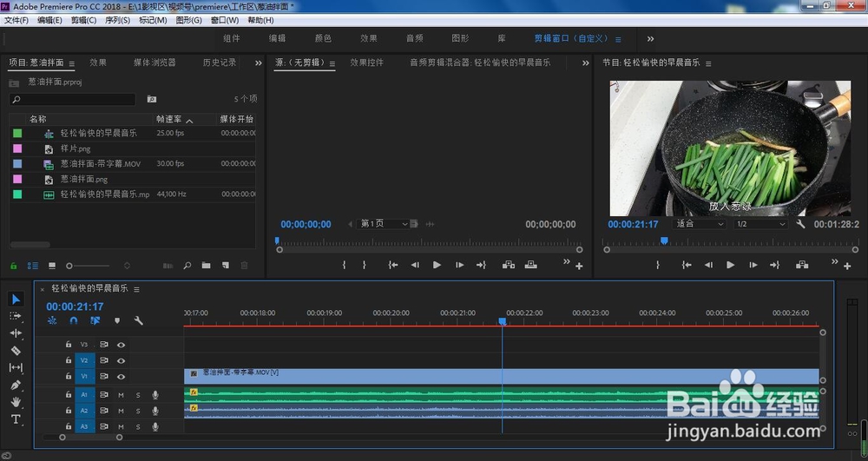The width and height of the screenshot is (868, 461).
Task: Open Timeline display settings wrench
Action: [x=138, y=320]
